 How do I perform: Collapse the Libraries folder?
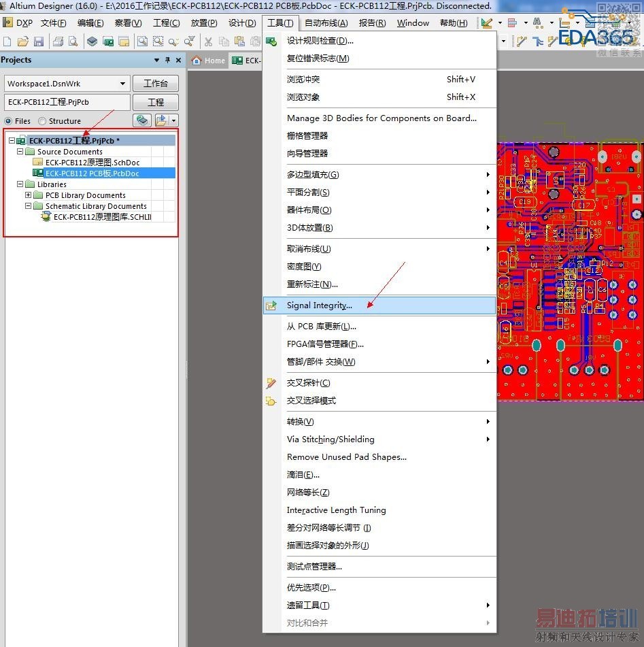20,184
